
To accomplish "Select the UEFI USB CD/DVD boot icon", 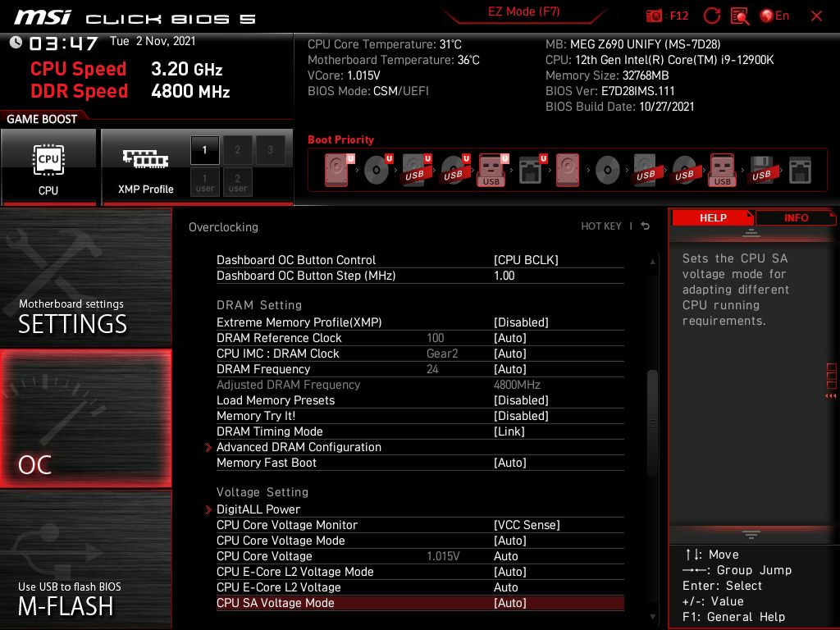I will pyautogui.click(x=454, y=170).
